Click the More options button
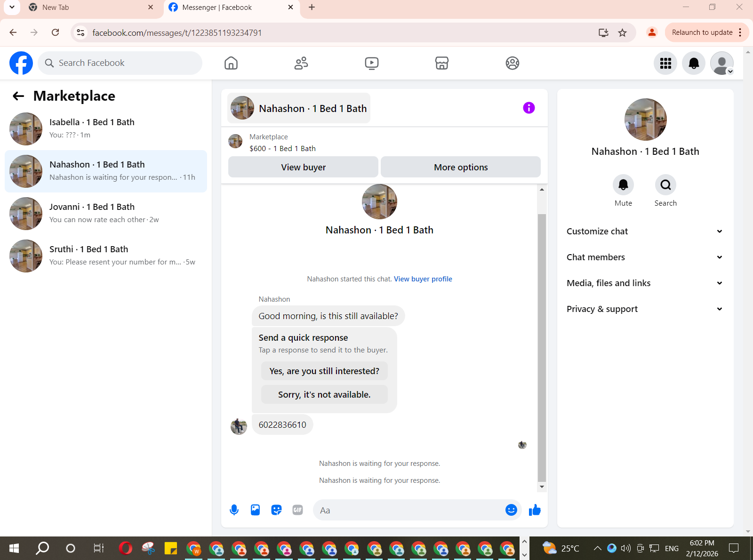Viewport: 753px width, 560px height. pos(461,167)
